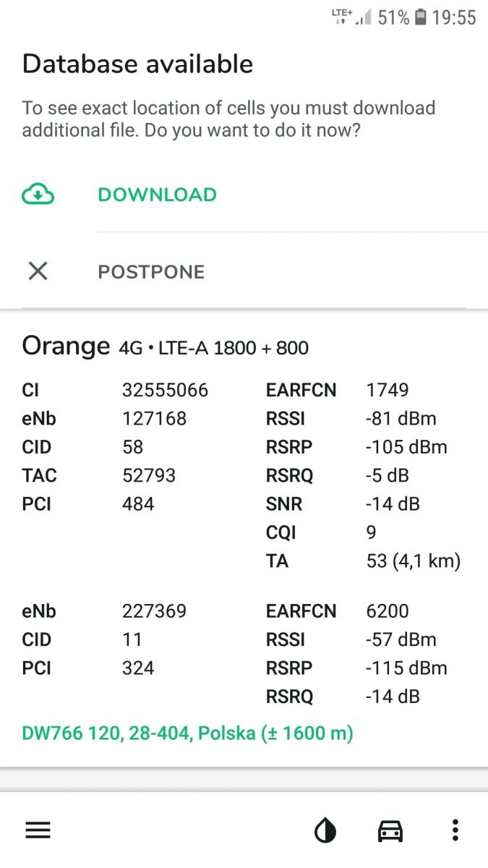488x868 pixels.
Task: Tap the Database available title
Action: pos(137,64)
